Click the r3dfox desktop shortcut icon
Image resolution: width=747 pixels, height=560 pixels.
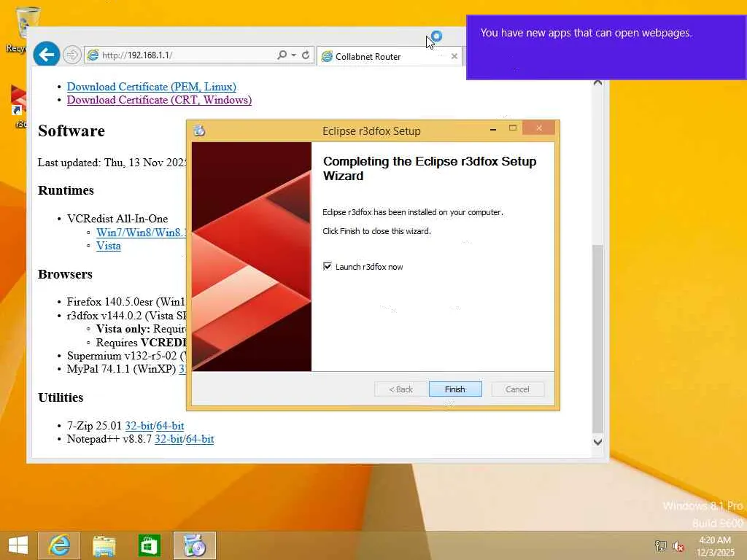[18, 105]
